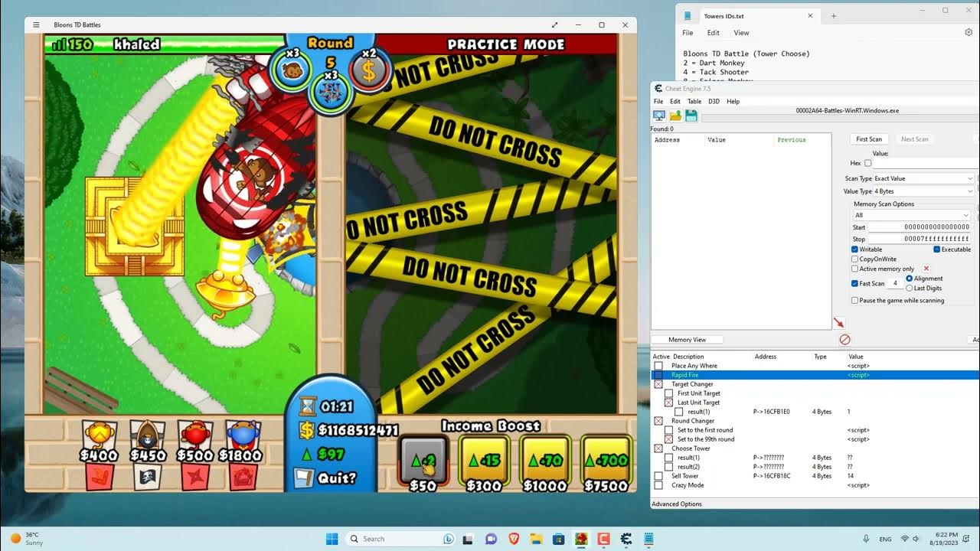The height and width of the screenshot is (551, 980).
Task: Enable Active memory only checkbox
Action: (x=854, y=269)
